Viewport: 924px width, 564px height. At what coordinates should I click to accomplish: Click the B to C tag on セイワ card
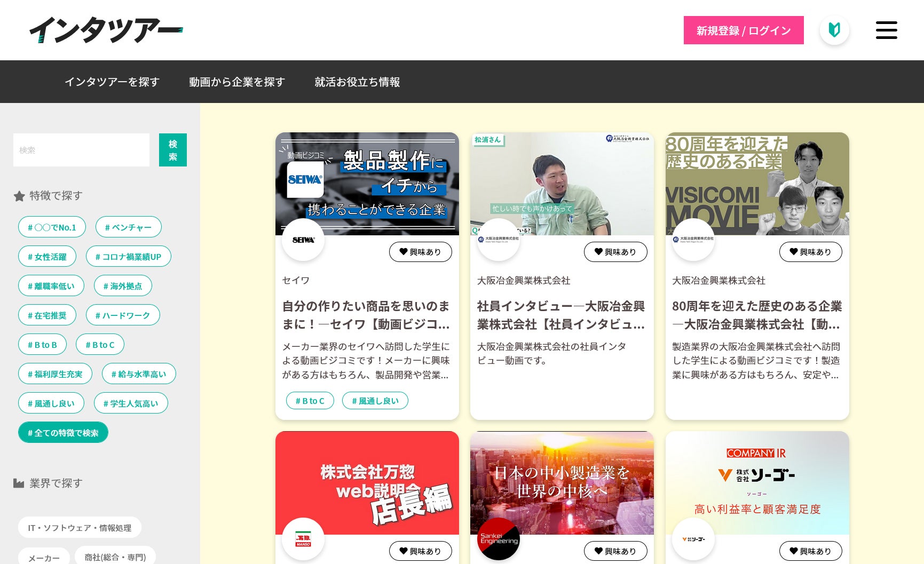310,401
